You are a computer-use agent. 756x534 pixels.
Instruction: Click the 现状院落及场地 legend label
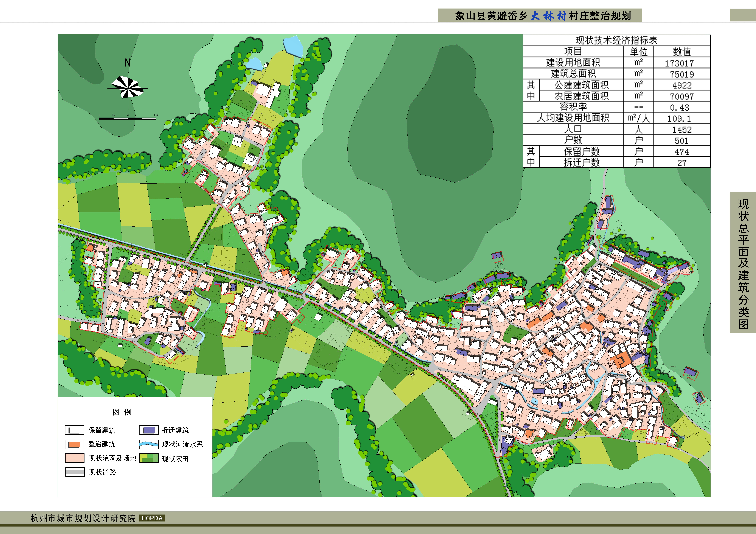pos(112,458)
